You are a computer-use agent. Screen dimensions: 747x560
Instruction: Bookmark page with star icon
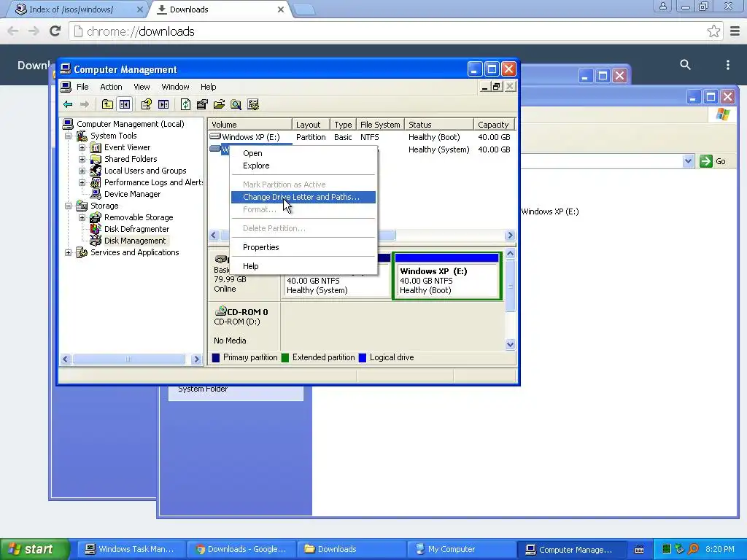pyautogui.click(x=713, y=31)
